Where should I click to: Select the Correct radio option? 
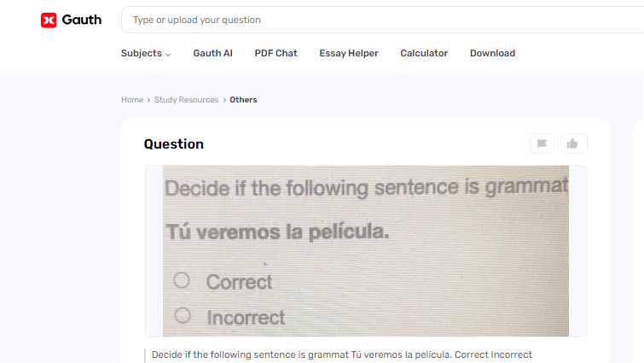pyautogui.click(x=182, y=280)
